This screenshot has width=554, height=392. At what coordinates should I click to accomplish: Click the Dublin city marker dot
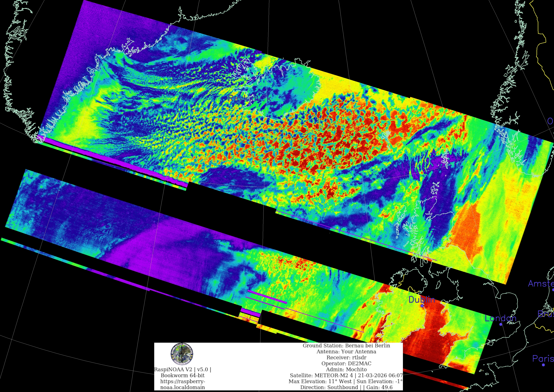tap(422, 306)
